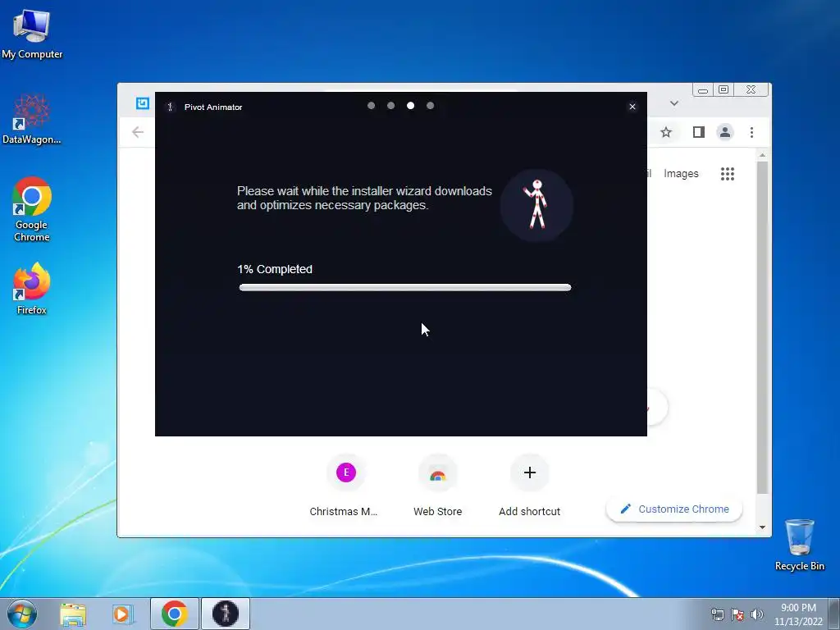Open Google Chrome desktop shortcut
This screenshot has height=630, width=840.
pyautogui.click(x=32, y=209)
